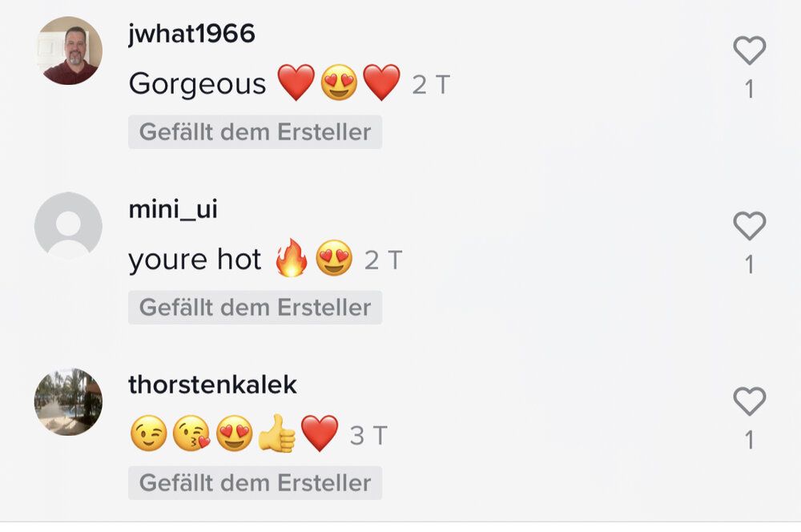This screenshot has width=801, height=532.
Task: Click the like count below jwhat1966's heart
Action: pyautogui.click(x=750, y=89)
